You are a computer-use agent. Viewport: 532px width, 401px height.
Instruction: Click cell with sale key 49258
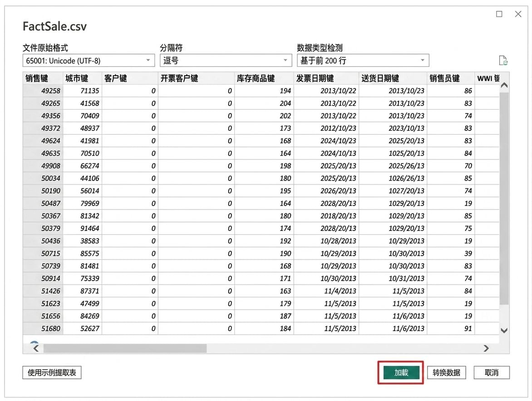pyautogui.click(x=43, y=91)
